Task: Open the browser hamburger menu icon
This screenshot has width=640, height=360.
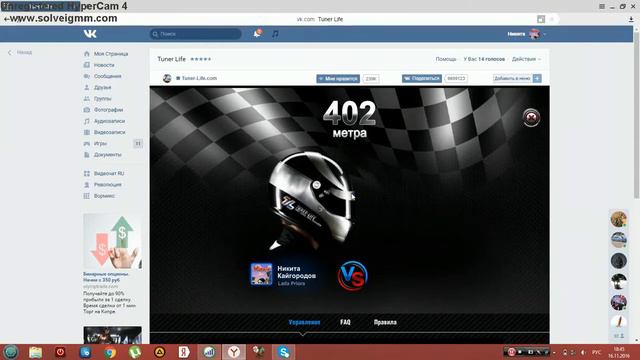Action: [602, 7]
